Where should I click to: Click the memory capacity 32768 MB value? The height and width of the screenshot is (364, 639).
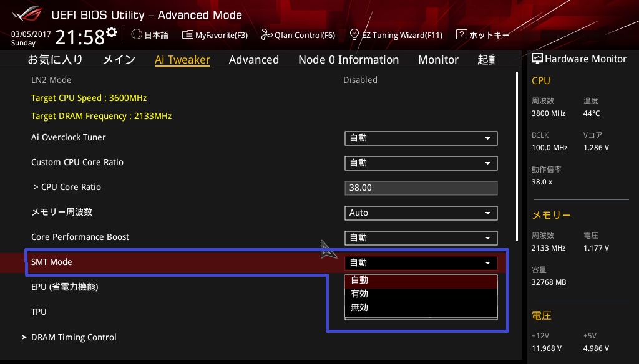coord(549,282)
